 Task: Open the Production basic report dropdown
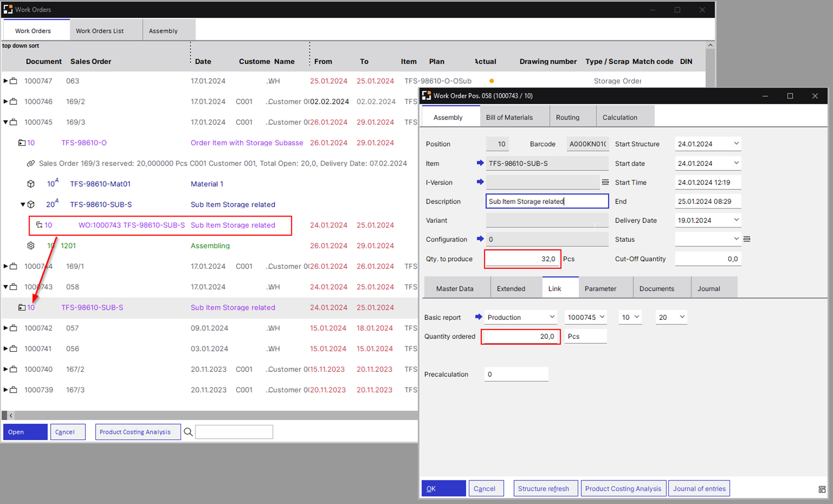pos(552,317)
